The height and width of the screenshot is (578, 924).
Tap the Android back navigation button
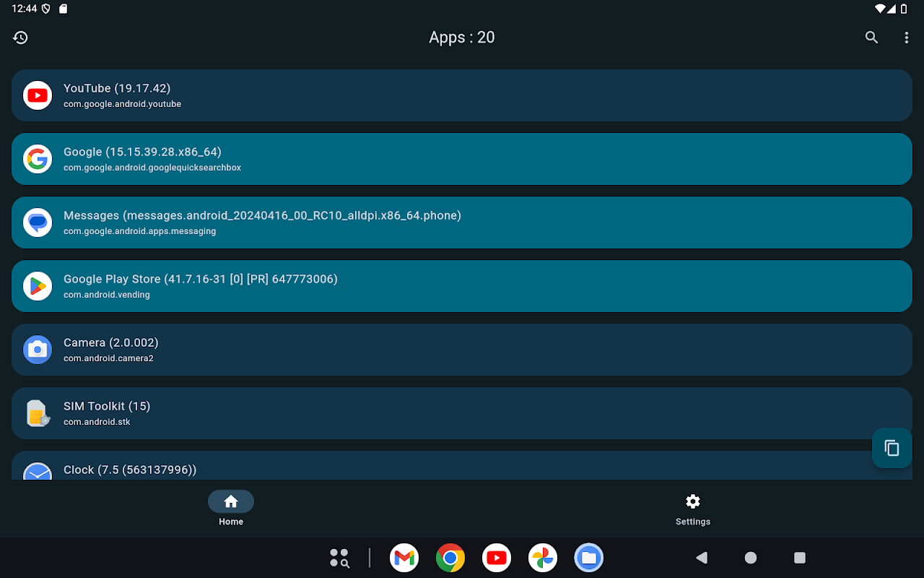pyautogui.click(x=702, y=558)
